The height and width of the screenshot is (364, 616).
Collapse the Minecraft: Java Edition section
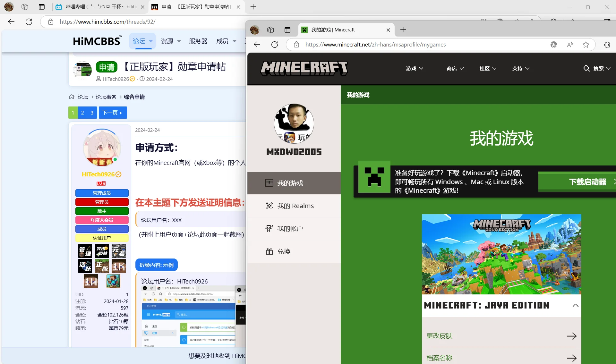(575, 305)
